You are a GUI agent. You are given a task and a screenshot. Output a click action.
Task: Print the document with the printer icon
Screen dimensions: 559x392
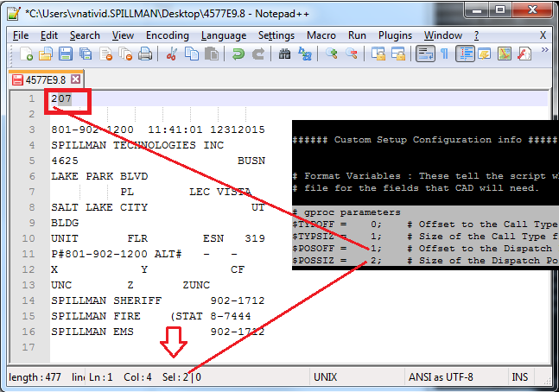pyautogui.click(x=145, y=54)
